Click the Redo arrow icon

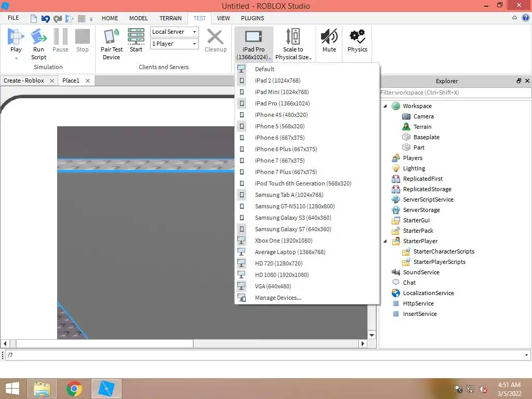(57, 18)
